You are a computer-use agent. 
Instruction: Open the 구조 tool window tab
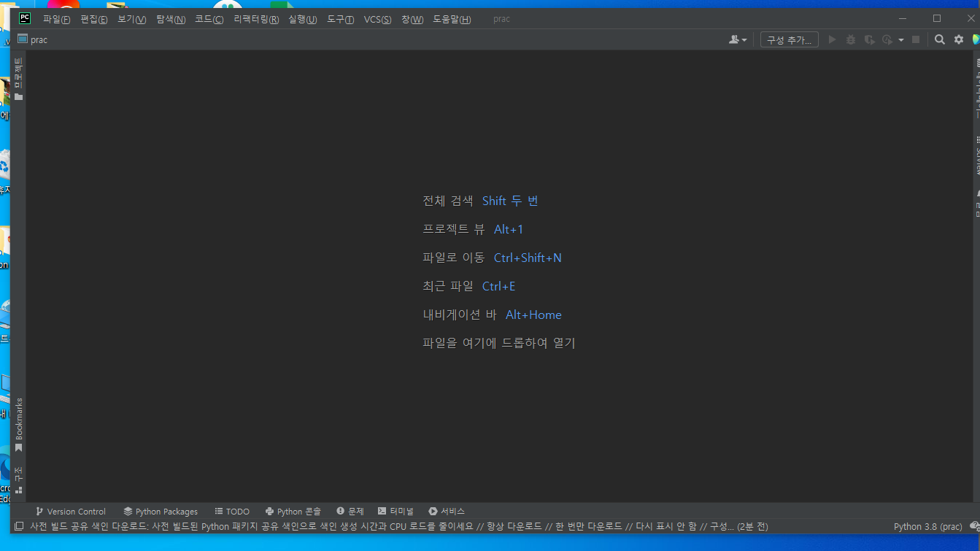[19, 480]
